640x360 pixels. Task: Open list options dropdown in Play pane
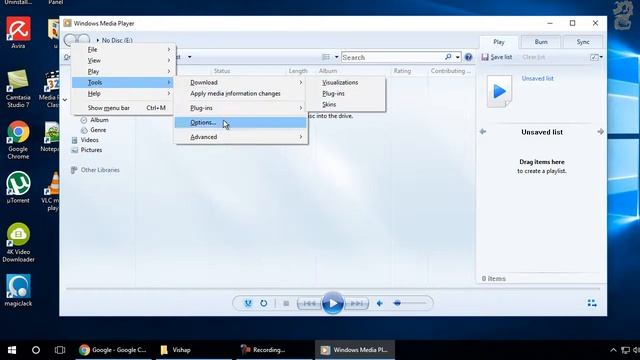[x=596, y=57]
